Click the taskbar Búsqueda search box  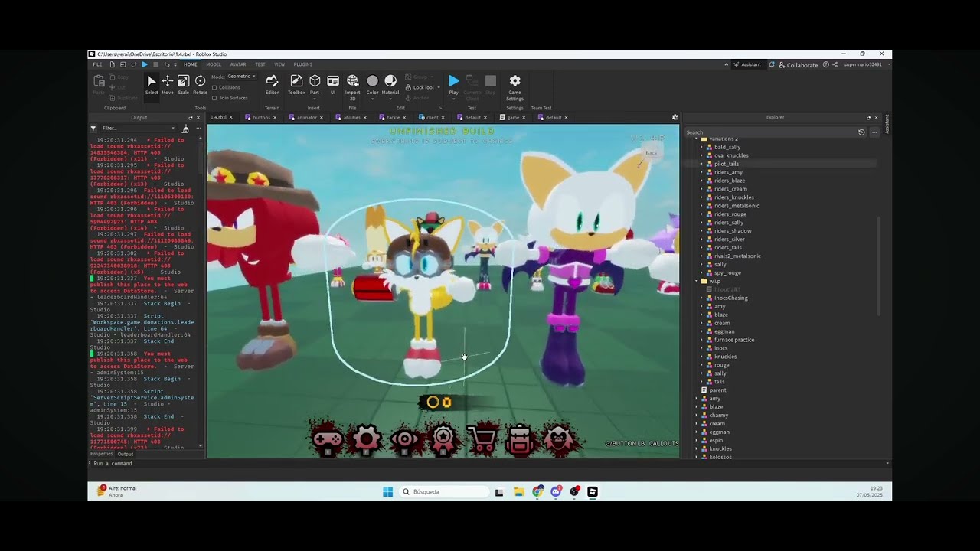coord(445,491)
